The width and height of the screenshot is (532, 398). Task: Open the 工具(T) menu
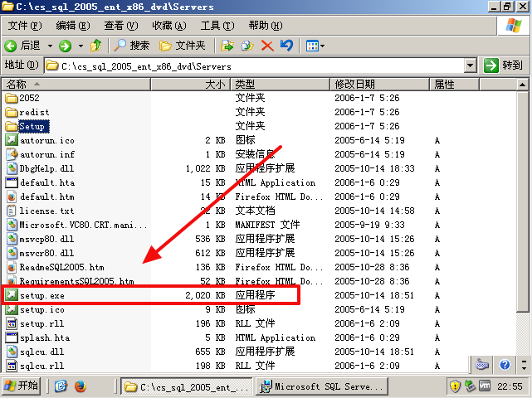pyautogui.click(x=217, y=26)
